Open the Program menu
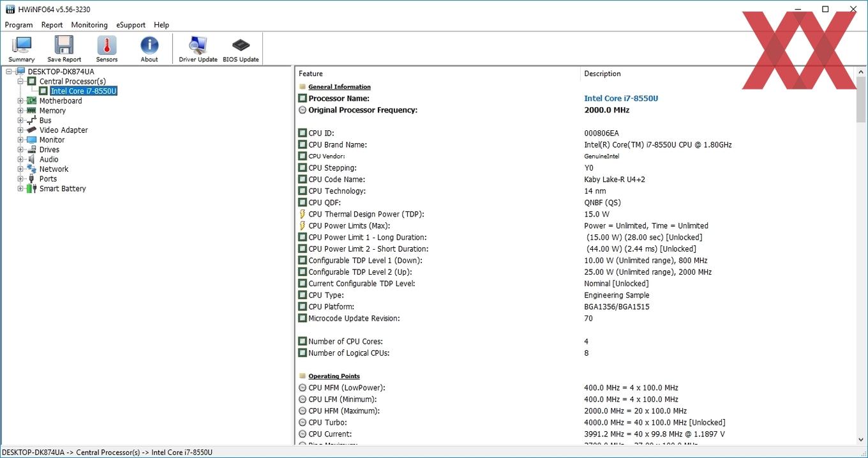Image resolution: width=868 pixels, height=458 pixels. point(19,25)
